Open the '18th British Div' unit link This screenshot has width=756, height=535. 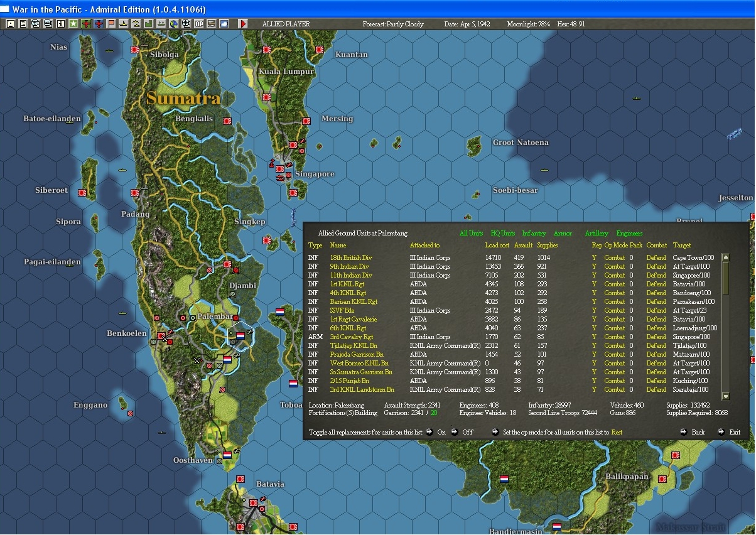[351, 257]
